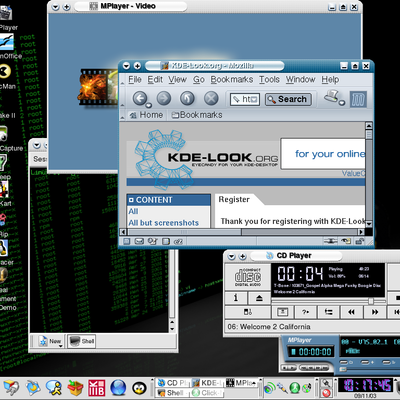
Task: Click the MPlayer filmstrip logo in video window
Action: click(99, 87)
